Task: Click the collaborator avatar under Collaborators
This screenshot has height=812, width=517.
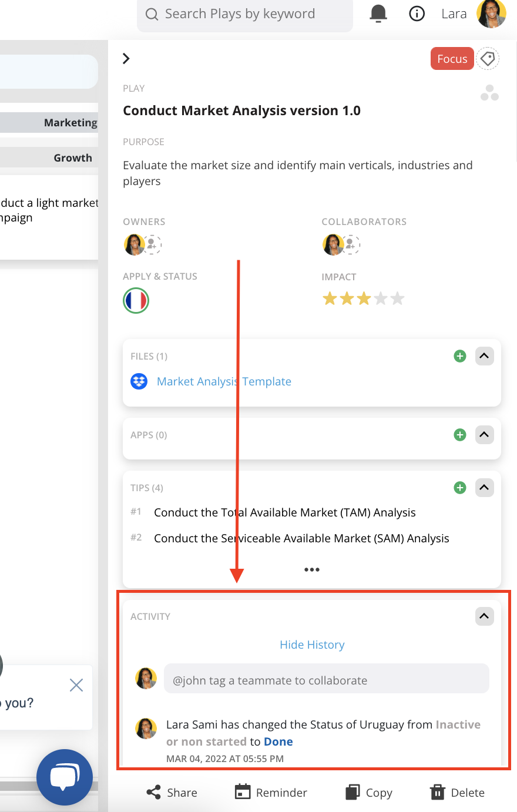Action: 333,244
